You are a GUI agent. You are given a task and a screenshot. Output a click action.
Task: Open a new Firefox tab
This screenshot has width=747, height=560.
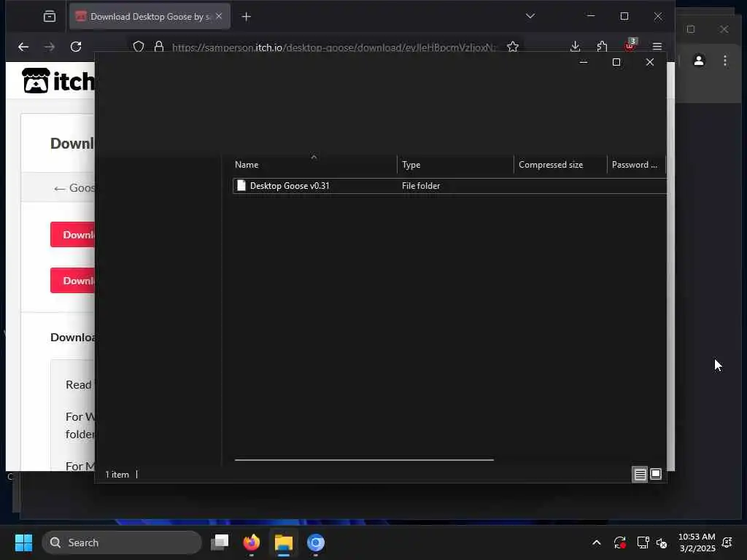click(x=247, y=17)
